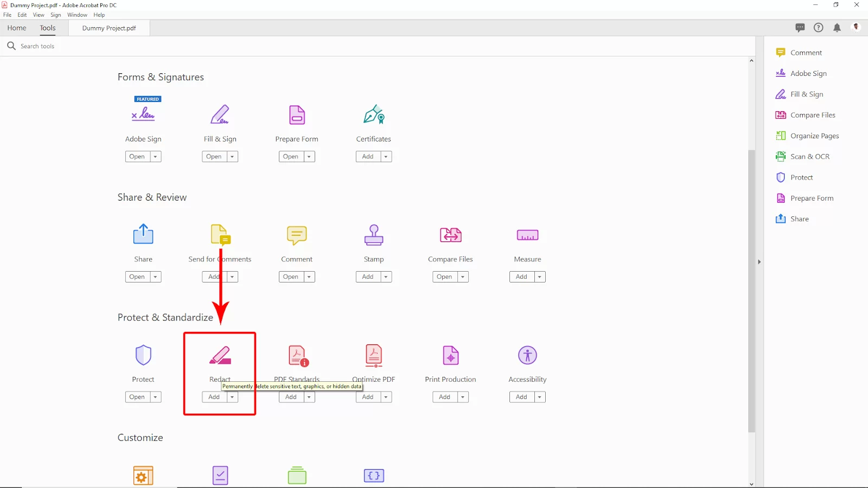868x488 pixels.
Task: Open Adobe Sign shortcut in the right sidebar
Action: coord(801,73)
